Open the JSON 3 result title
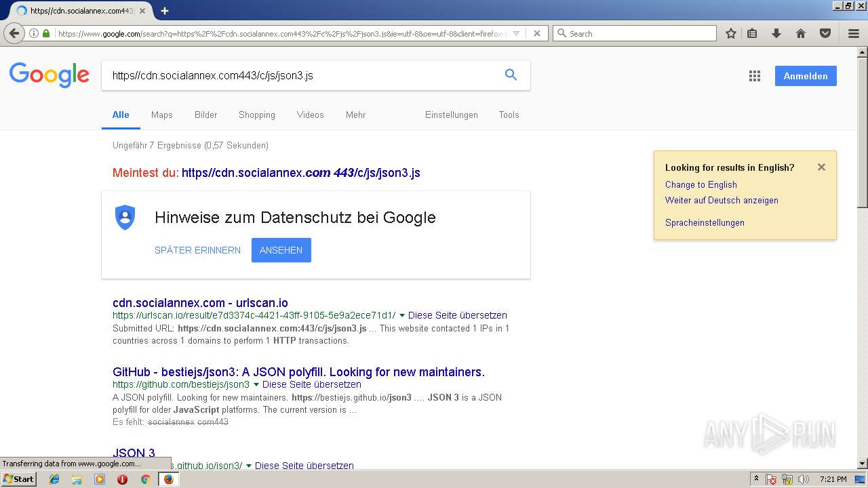The width and height of the screenshot is (868, 488). (x=134, y=453)
